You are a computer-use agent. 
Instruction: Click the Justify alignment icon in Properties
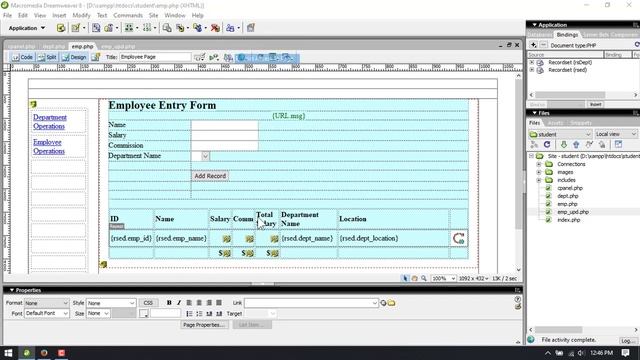219,302
